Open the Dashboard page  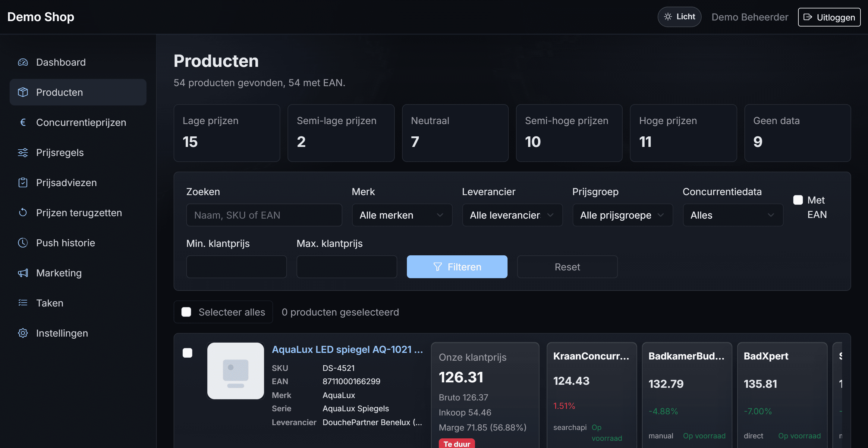(x=78, y=62)
